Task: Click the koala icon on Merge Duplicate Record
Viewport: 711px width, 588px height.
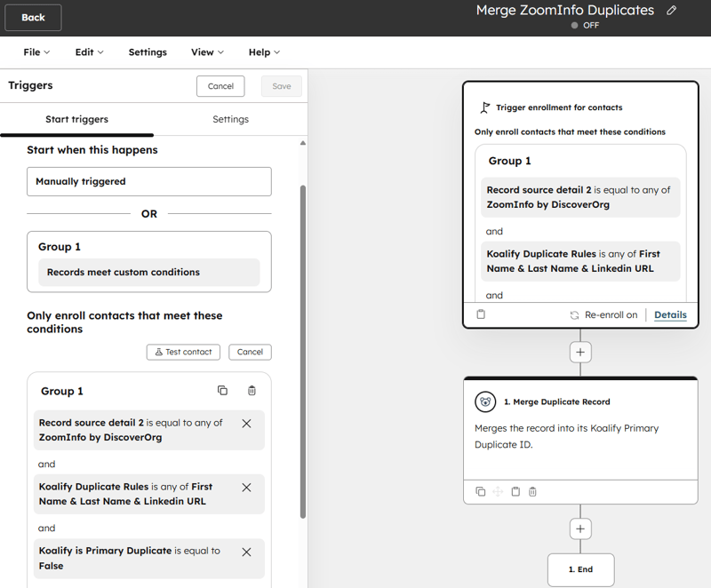Action: coord(485,401)
